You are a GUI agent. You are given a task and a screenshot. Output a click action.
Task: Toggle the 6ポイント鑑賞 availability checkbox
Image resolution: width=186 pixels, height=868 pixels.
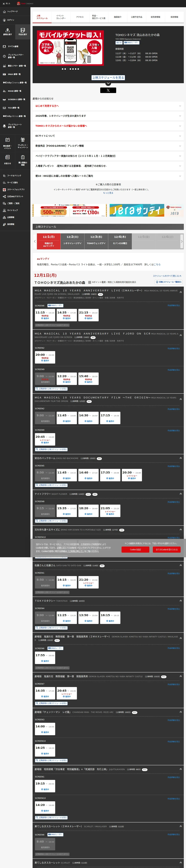pyautogui.click(x=90, y=282)
